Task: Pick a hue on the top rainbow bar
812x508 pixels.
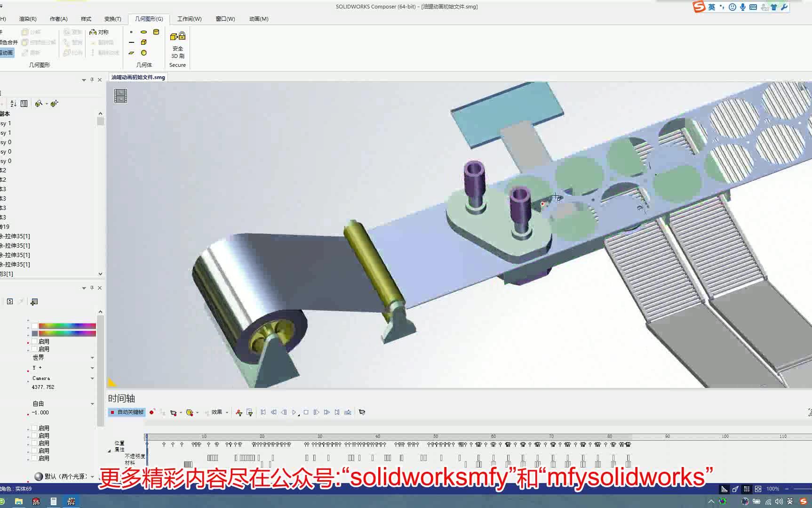Action: [67, 326]
